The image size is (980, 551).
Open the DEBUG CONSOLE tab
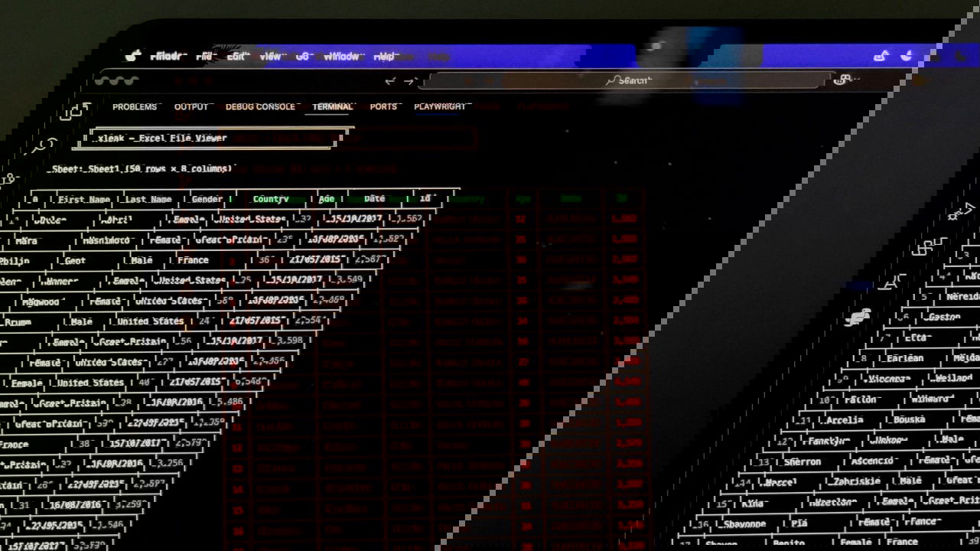coord(260,107)
